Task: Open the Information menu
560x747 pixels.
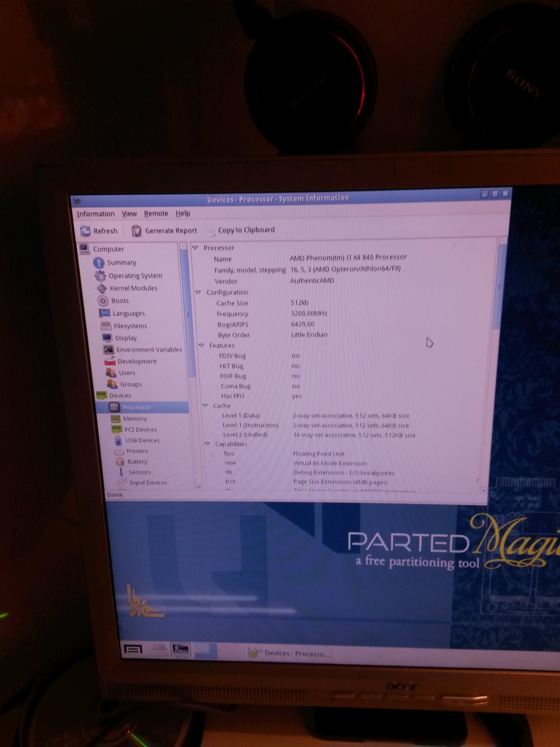Action: click(x=96, y=214)
